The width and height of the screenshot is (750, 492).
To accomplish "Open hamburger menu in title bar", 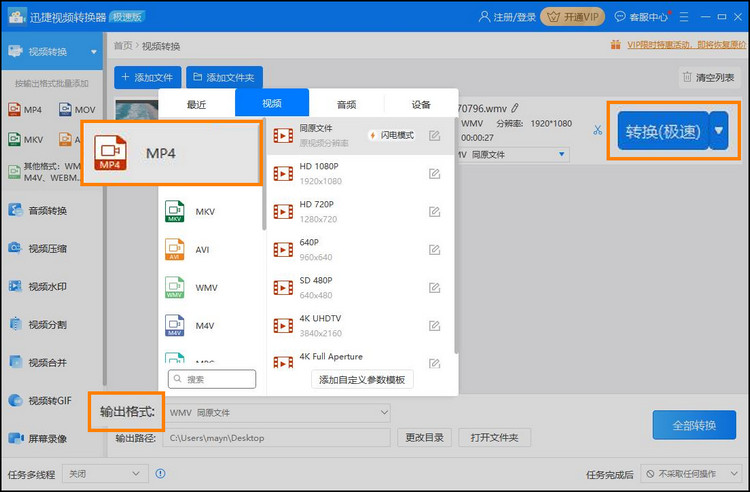I will click(684, 17).
